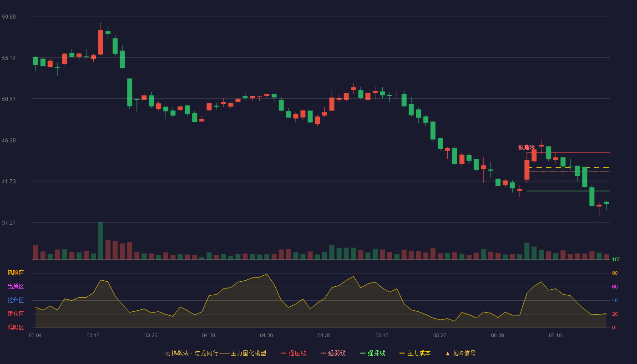637x364 pixels.
Task: Toggle the 主力成本 legend entry
Action: point(415,353)
